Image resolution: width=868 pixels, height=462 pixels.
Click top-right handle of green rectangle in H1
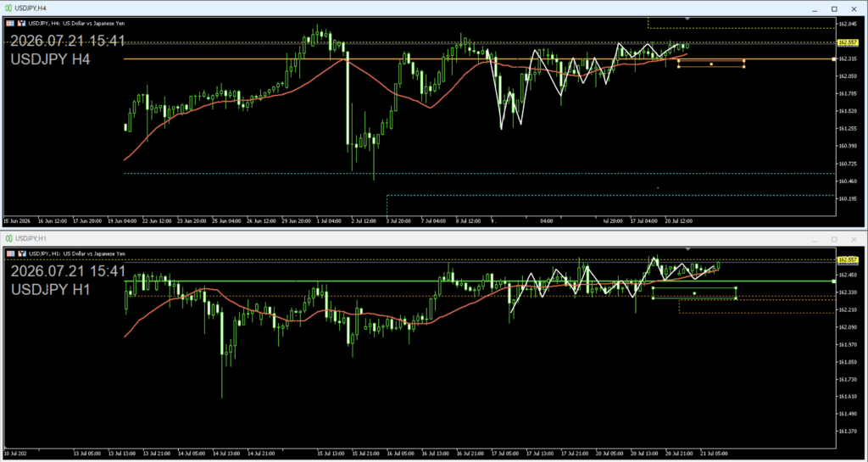[736, 287]
